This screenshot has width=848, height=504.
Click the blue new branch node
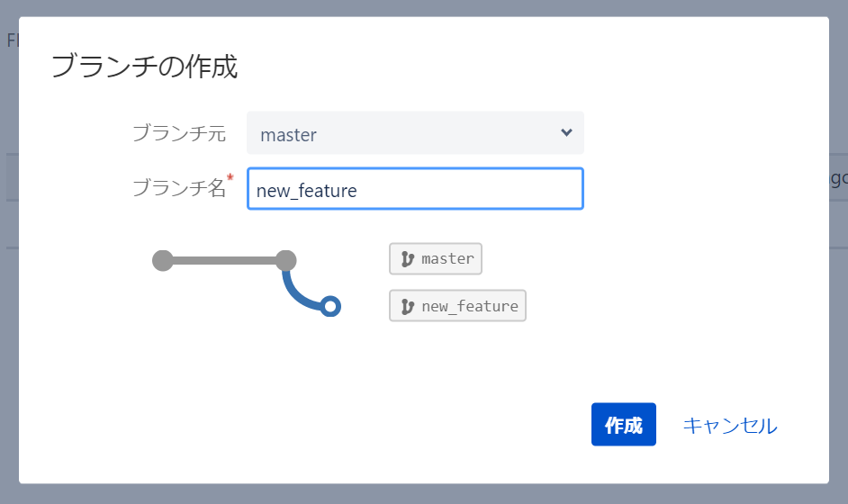coord(329,306)
